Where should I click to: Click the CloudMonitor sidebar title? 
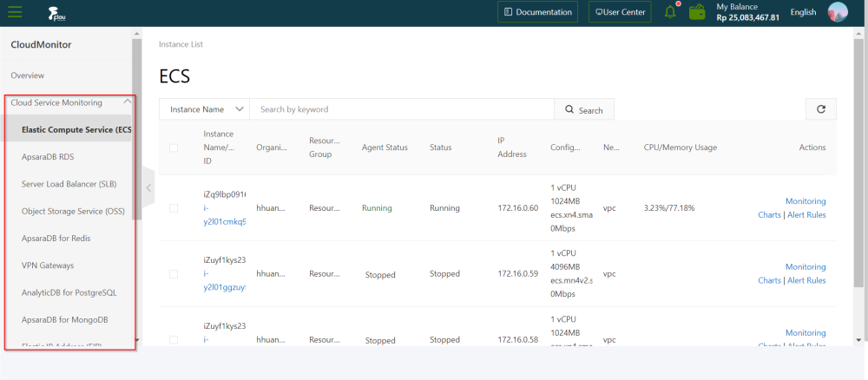pos(41,45)
